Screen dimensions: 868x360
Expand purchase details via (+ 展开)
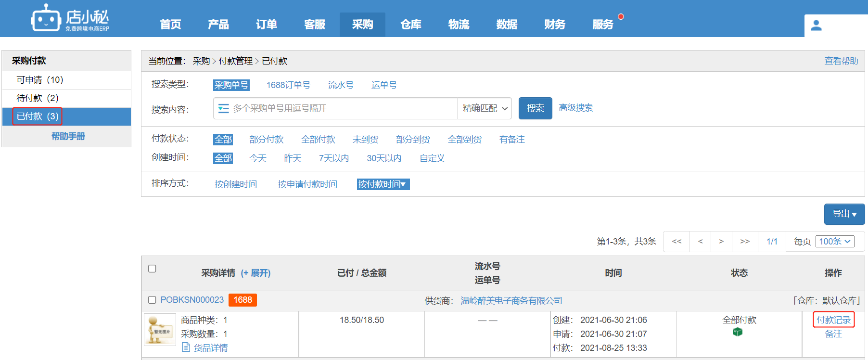click(255, 273)
